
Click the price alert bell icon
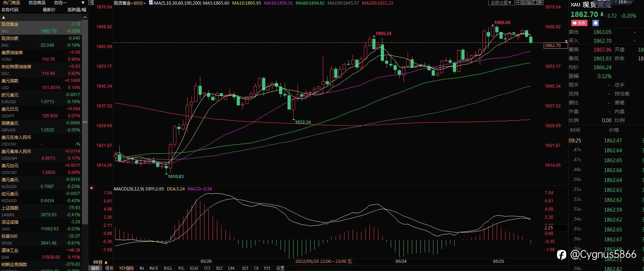[595, 23]
